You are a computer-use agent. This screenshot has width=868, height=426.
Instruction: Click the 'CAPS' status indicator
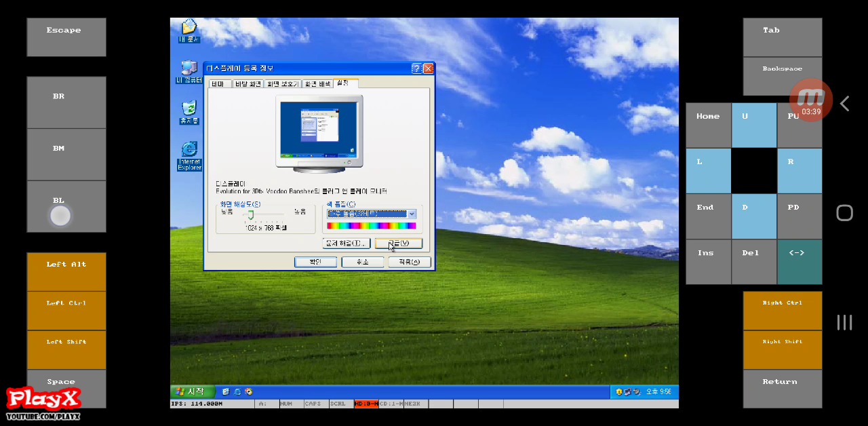tap(313, 404)
